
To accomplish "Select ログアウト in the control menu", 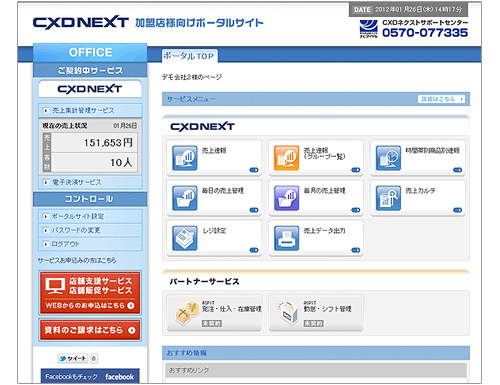I will click(90, 244).
